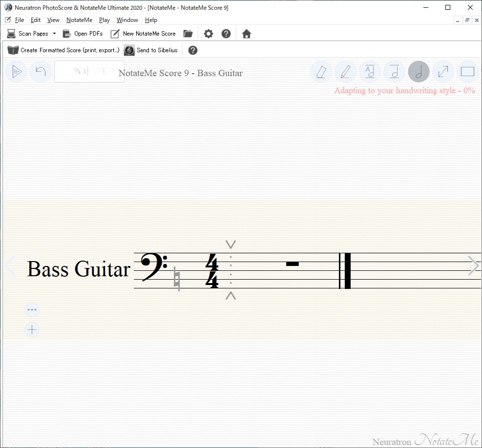This screenshot has height=448, width=482.
Task: Open the NotateMe menu
Action: [79, 20]
